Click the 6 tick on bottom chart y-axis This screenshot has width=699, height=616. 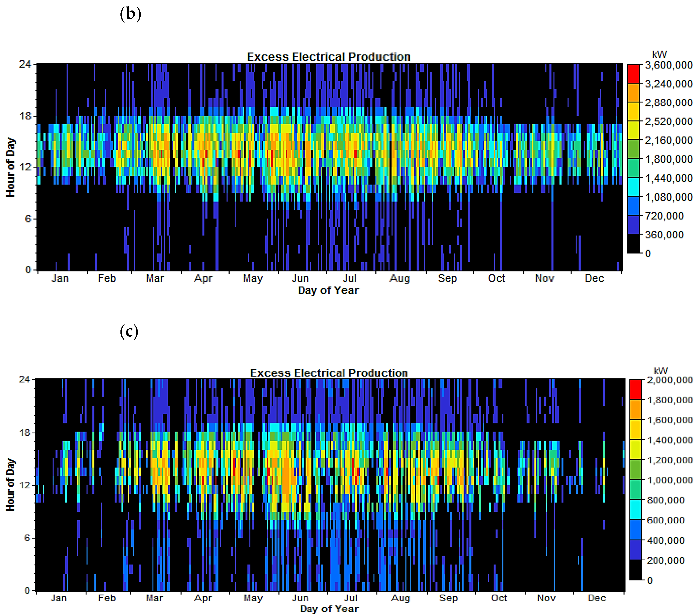27,538
